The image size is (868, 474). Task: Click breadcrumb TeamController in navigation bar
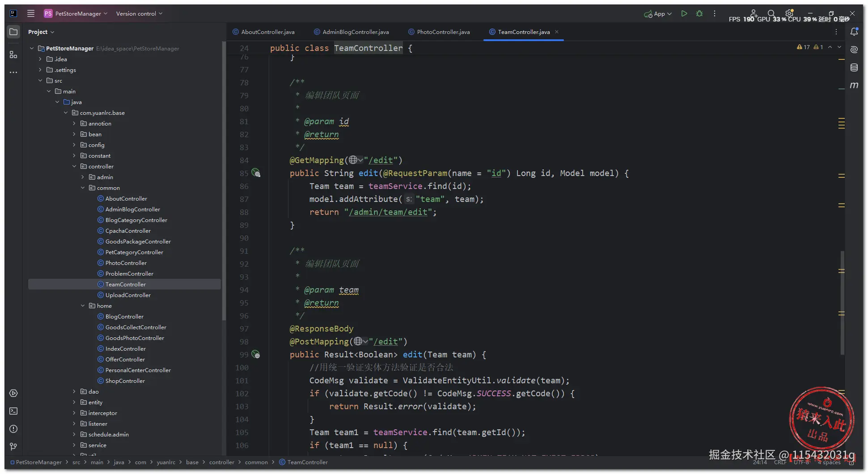pyautogui.click(x=304, y=462)
